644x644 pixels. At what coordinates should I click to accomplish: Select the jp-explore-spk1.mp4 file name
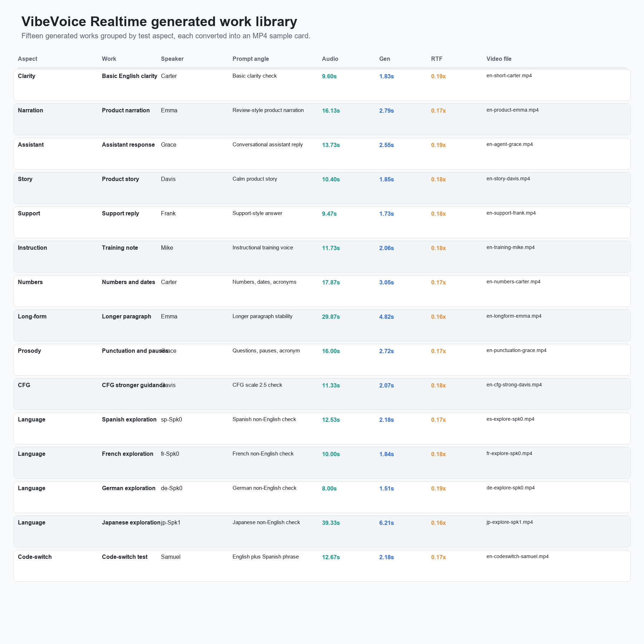coord(509,522)
